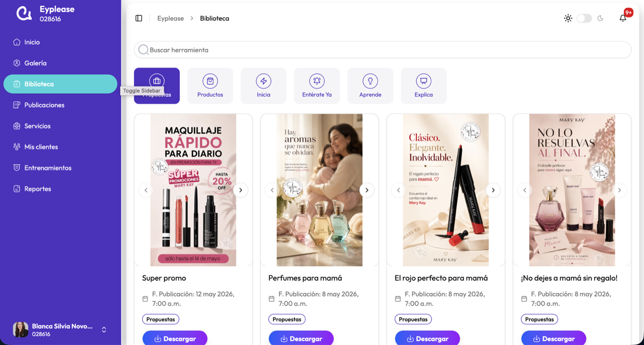
Task: Click the Blanca Silvia profile avatar
Action: point(20,330)
